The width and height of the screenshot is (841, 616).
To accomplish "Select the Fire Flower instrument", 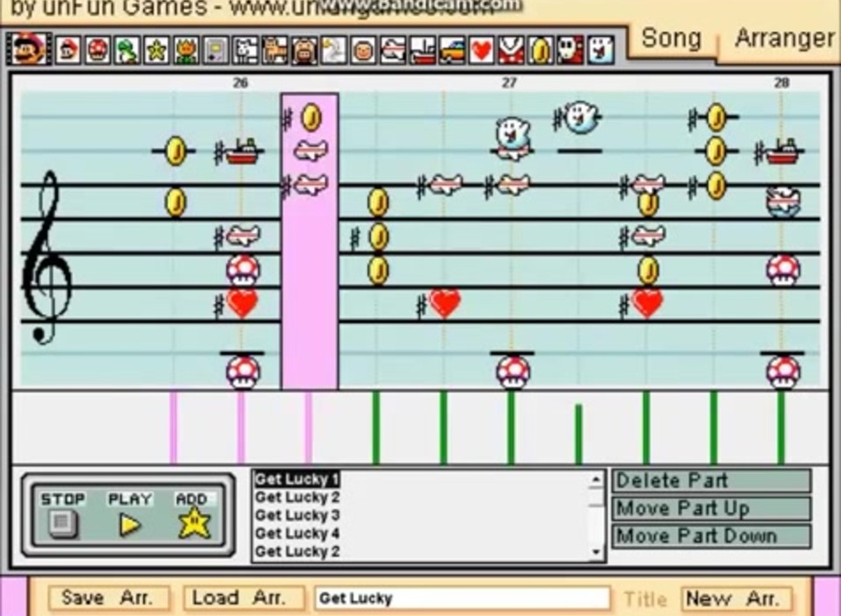I will [186, 51].
